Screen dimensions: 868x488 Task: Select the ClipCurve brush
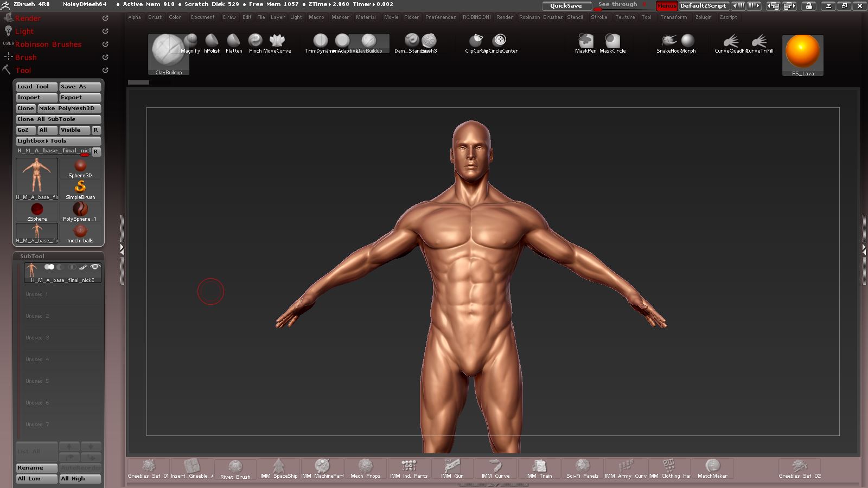click(x=476, y=43)
